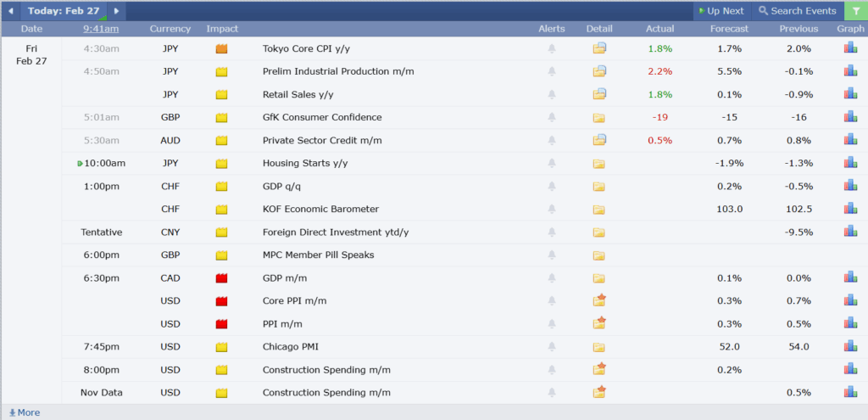Screen dimensions: 868x420
Task: Toggle alert bell for MPC Member Pill Speaks
Action: 552,255
